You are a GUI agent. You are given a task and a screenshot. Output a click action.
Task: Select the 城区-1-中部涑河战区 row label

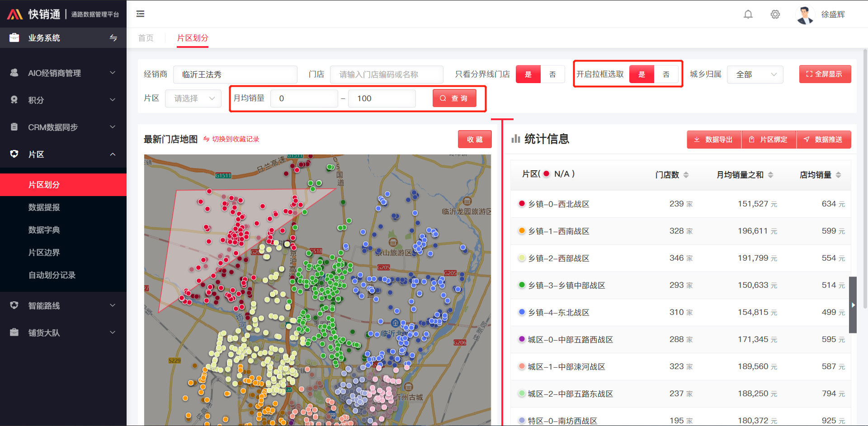pyautogui.click(x=566, y=367)
